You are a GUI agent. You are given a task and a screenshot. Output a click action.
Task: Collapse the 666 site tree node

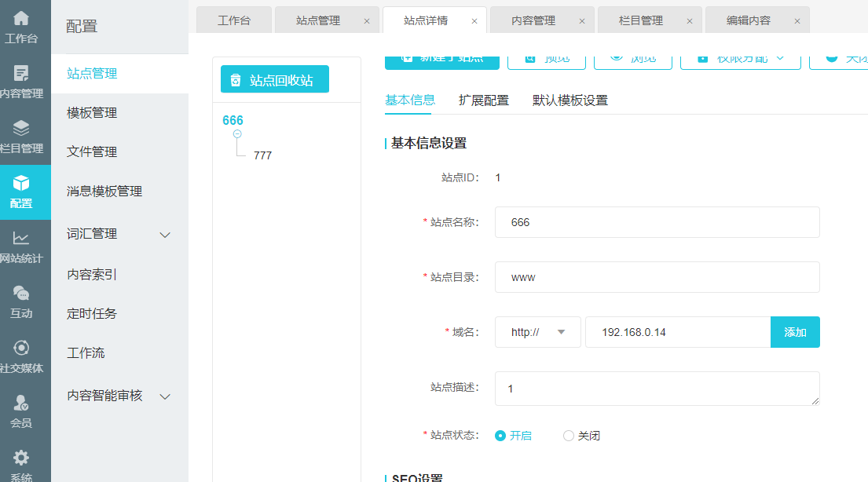click(237, 134)
